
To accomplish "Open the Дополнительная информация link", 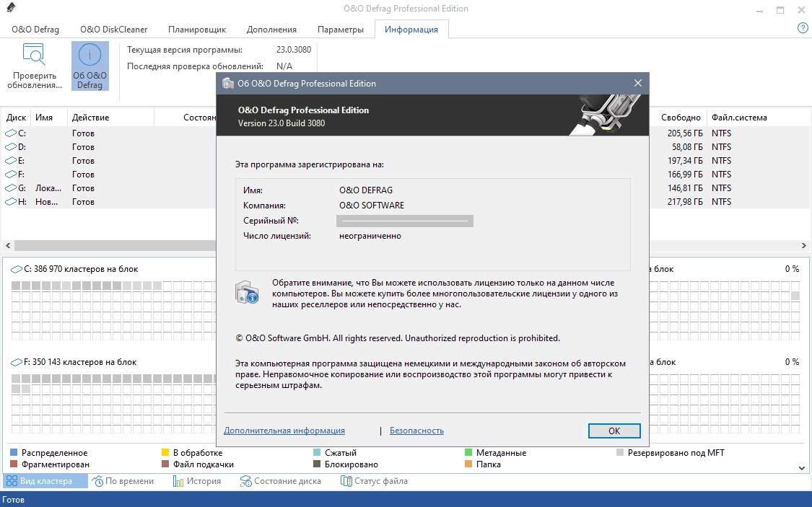I will coord(284,431).
